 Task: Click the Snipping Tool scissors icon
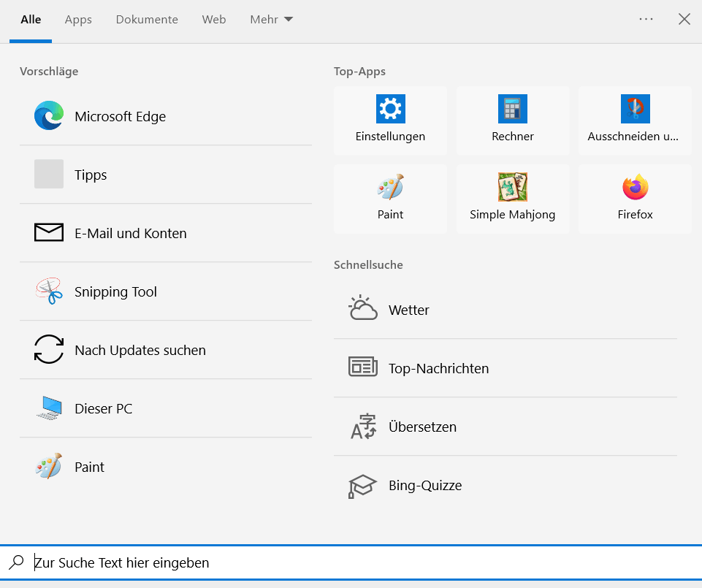coord(49,291)
